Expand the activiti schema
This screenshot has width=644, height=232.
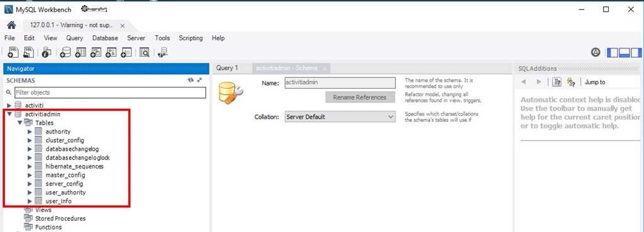pyautogui.click(x=9, y=106)
